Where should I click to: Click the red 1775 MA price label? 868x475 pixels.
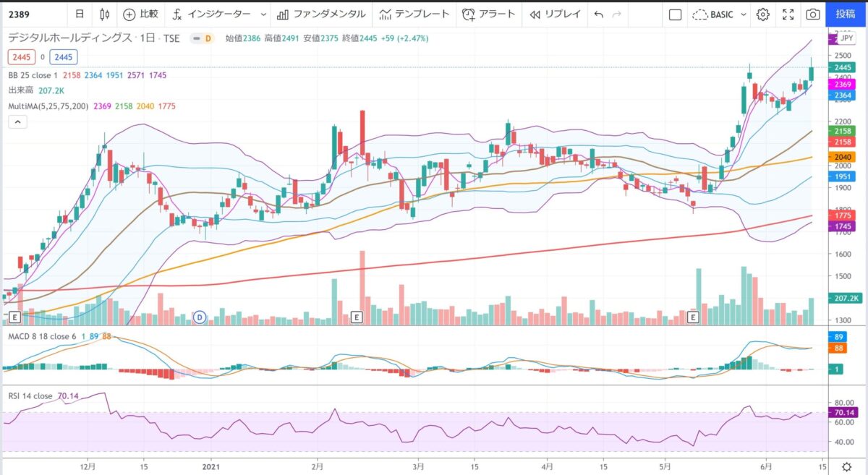tap(843, 215)
